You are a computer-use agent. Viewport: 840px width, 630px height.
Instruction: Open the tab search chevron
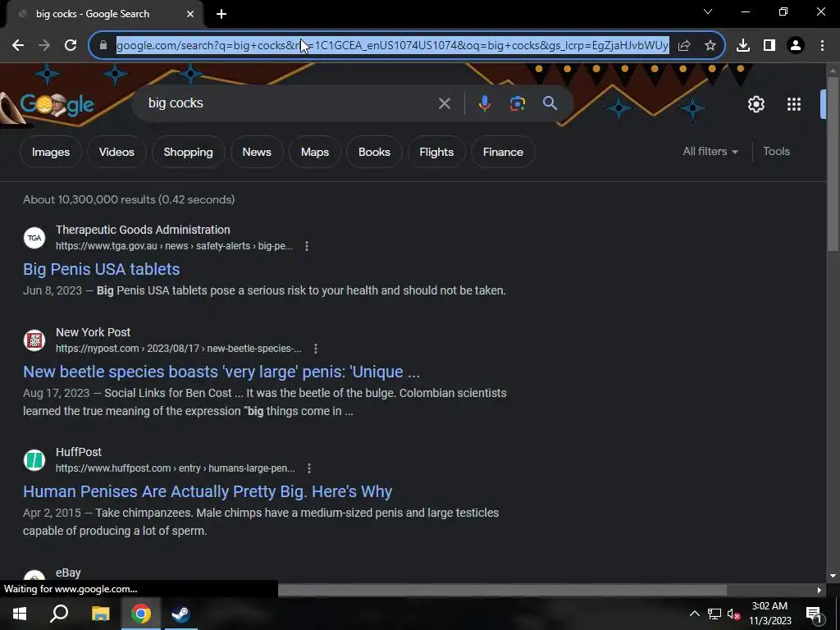click(x=708, y=11)
